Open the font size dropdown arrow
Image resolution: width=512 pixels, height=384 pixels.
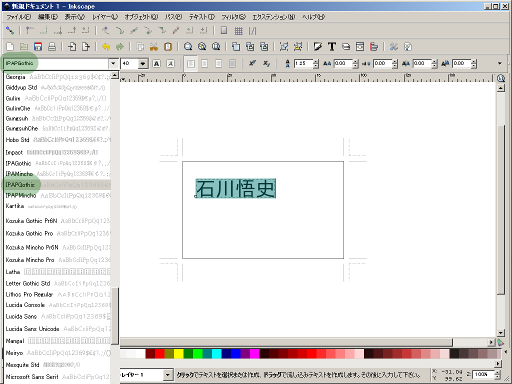[x=143, y=63]
